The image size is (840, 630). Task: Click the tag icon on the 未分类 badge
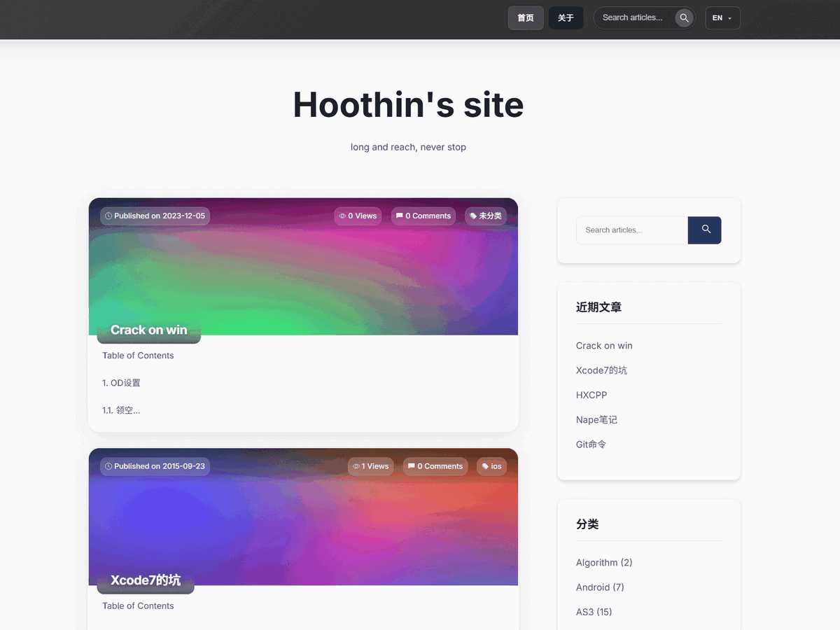click(473, 216)
